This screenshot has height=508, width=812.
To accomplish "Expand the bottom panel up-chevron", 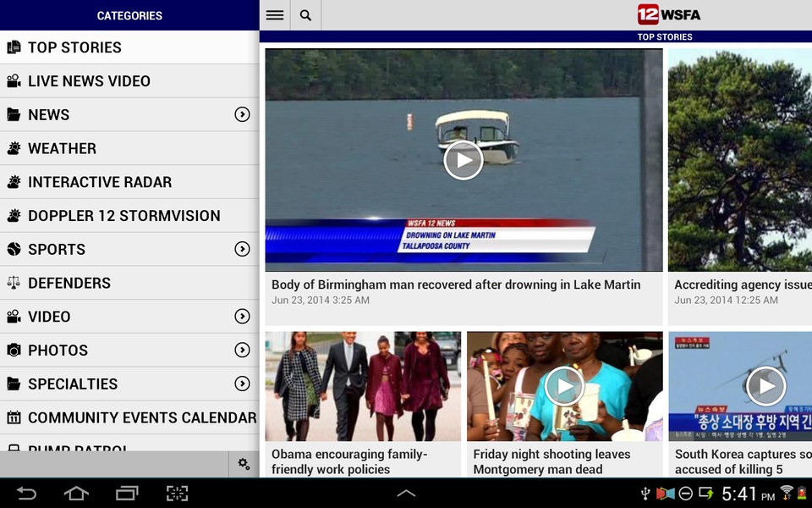I will coord(406,494).
